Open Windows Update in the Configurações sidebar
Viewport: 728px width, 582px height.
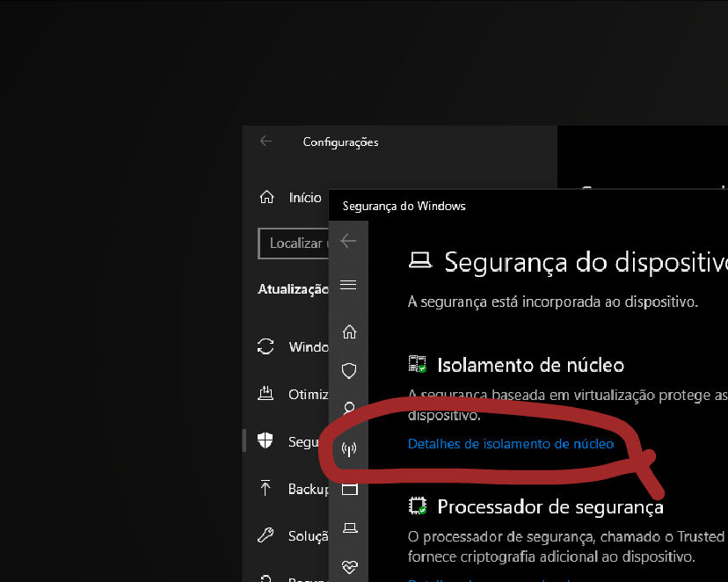tap(293, 346)
